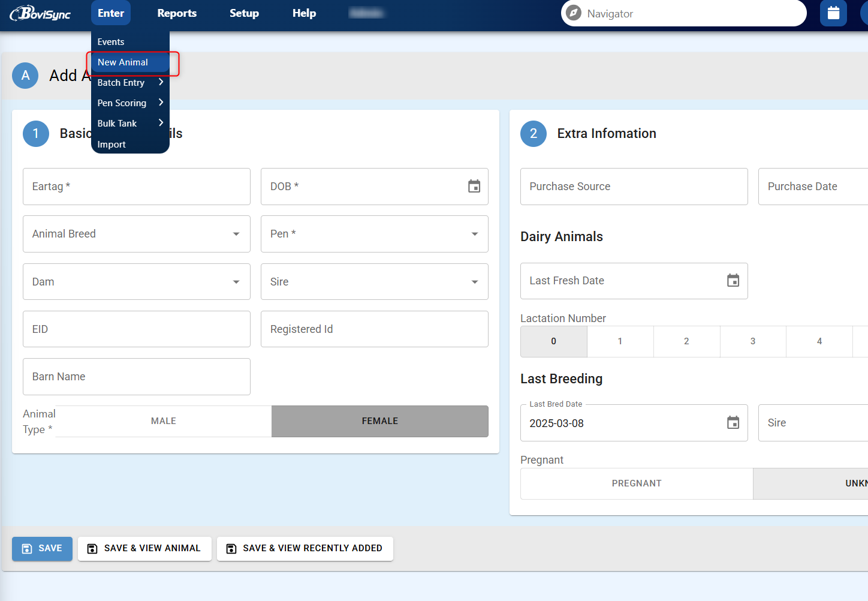This screenshot has width=868, height=601.
Task: Focus the DOB input field
Action: [x=375, y=187]
